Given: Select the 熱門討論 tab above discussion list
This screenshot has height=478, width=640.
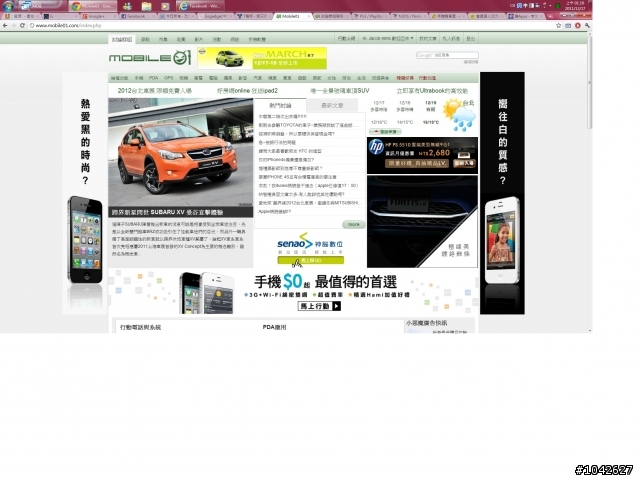Looking at the screenshot, I should tap(280, 105).
